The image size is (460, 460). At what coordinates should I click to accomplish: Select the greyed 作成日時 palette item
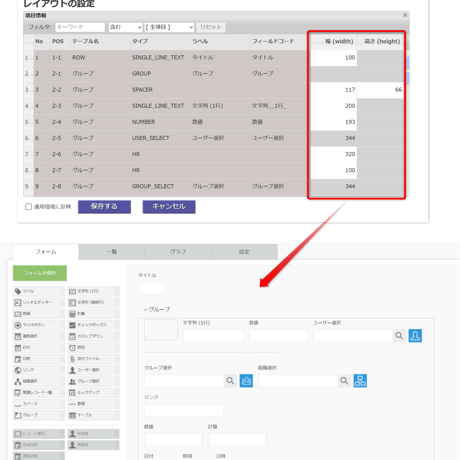click(x=39, y=445)
